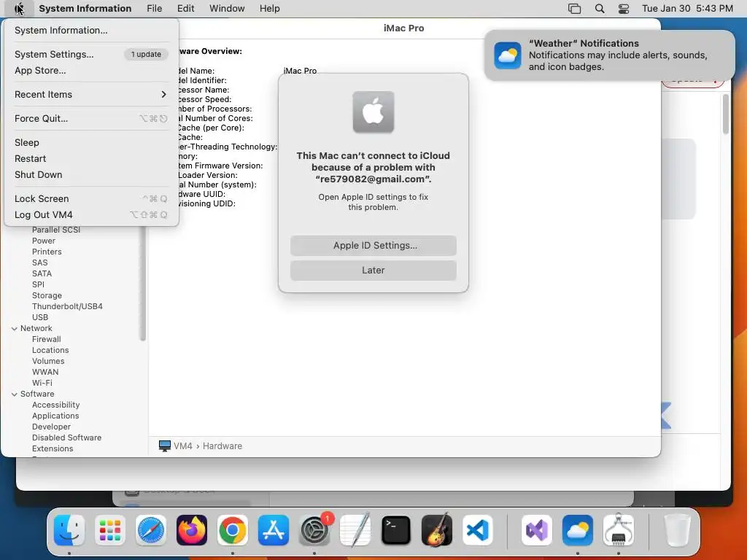Click the background window's right scrollbar

[x=726, y=114]
